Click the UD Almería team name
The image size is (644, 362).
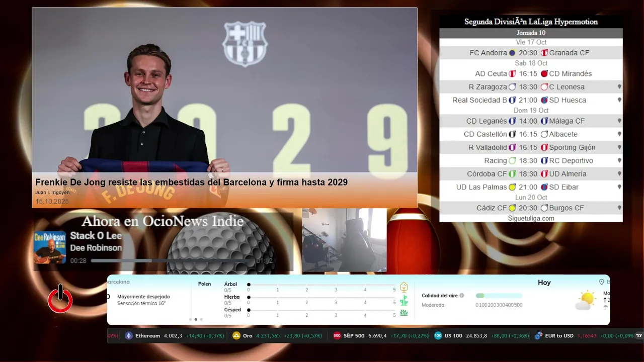(568, 174)
